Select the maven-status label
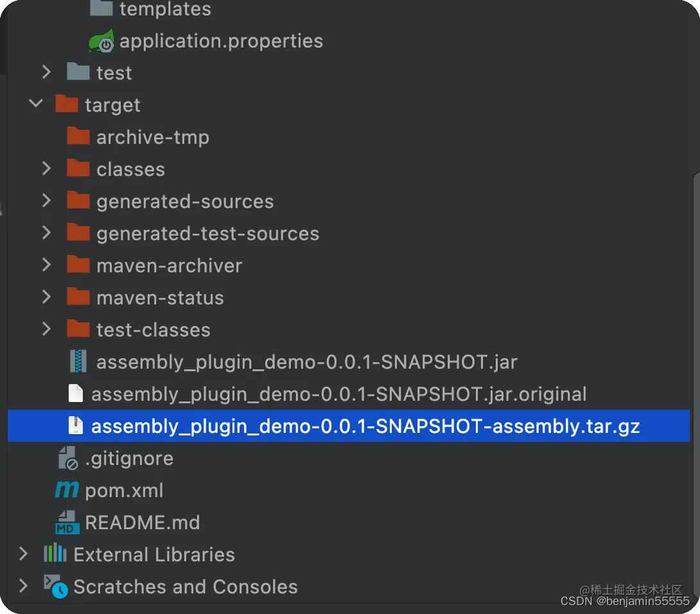The width and height of the screenshot is (700, 614). (x=161, y=298)
